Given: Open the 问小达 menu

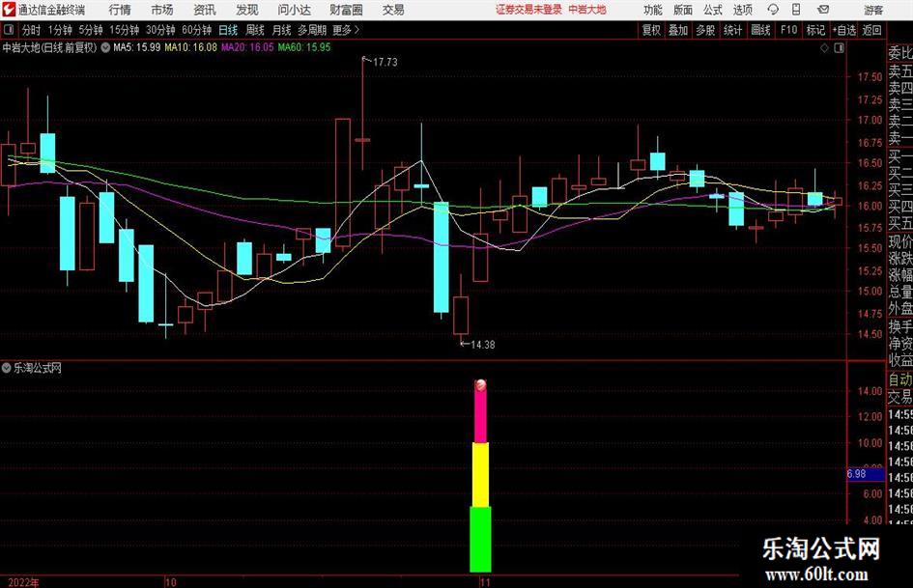Looking at the screenshot, I should click(x=294, y=10).
